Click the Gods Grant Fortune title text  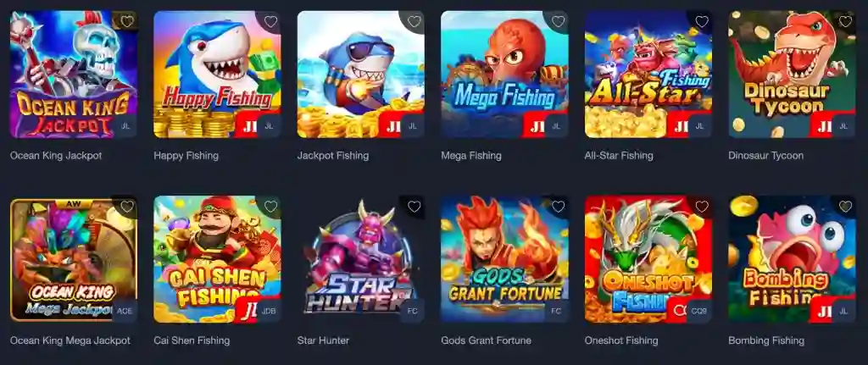pyautogui.click(x=486, y=340)
